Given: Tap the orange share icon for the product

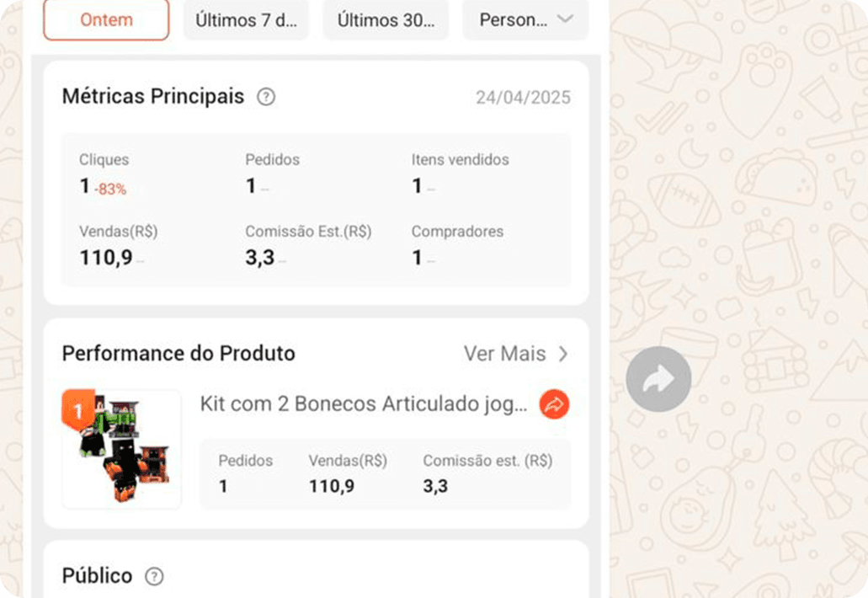Looking at the screenshot, I should click(x=554, y=404).
